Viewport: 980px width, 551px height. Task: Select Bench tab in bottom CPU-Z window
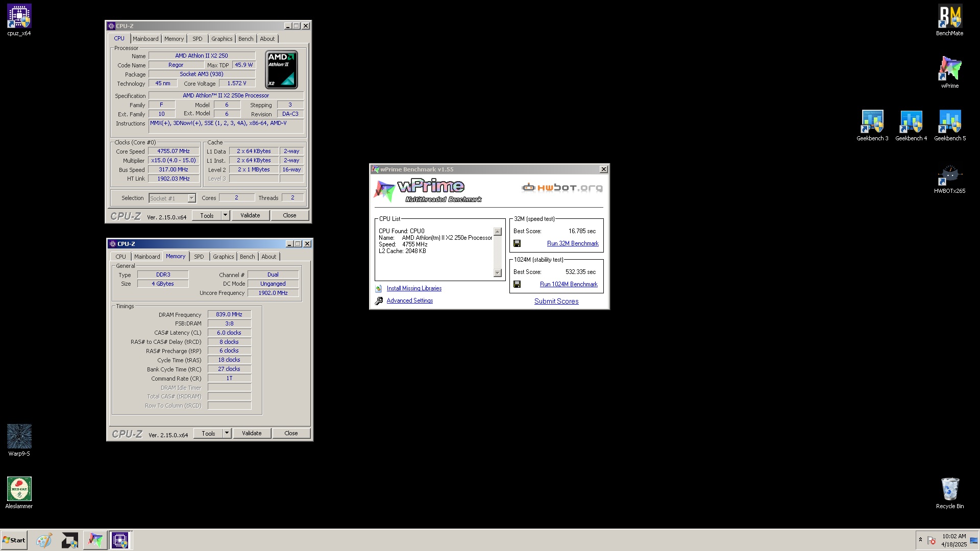tap(247, 257)
